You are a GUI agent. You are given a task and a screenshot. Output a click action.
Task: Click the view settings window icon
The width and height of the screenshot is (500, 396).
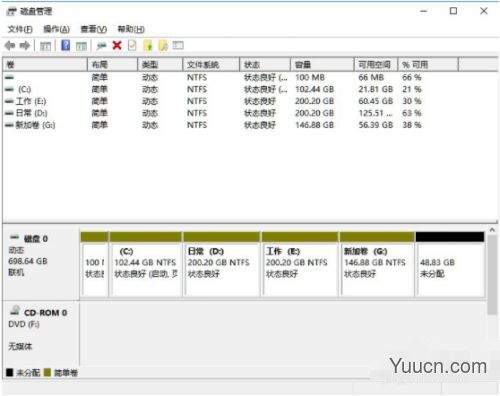pyautogui.click(x=178, y=45)
